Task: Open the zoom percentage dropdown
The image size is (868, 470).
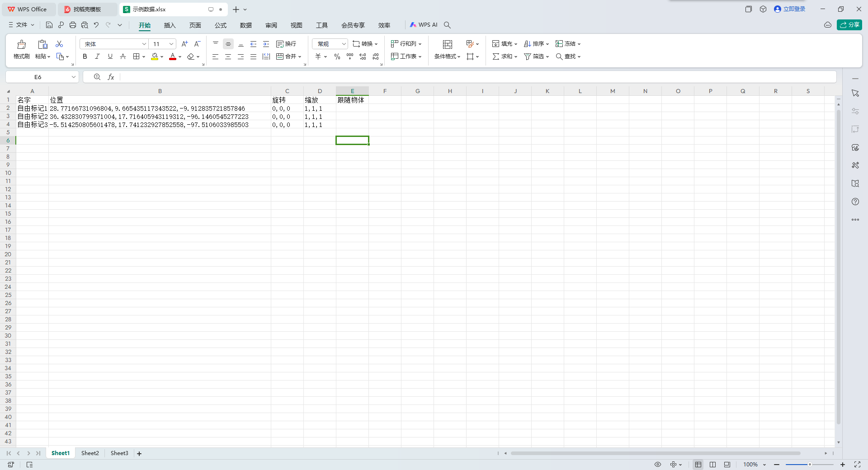Action: point(764,465)
